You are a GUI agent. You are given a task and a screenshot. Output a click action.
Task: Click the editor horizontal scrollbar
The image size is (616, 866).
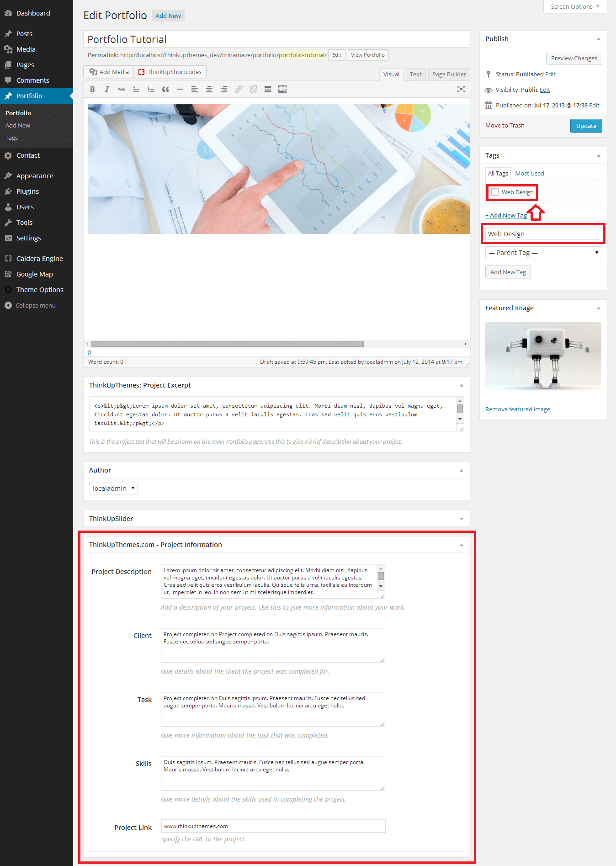(x=227, y=344)
